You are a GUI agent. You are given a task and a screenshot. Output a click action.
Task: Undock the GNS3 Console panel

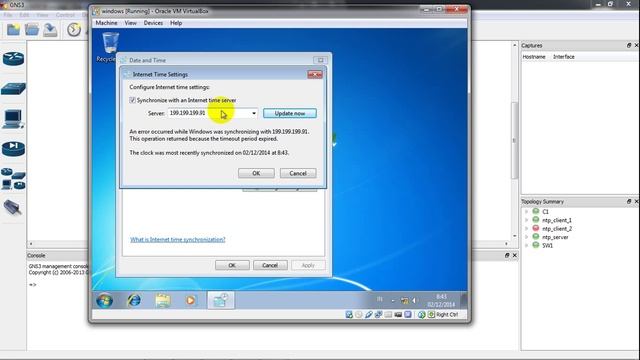tap(507, 255)
